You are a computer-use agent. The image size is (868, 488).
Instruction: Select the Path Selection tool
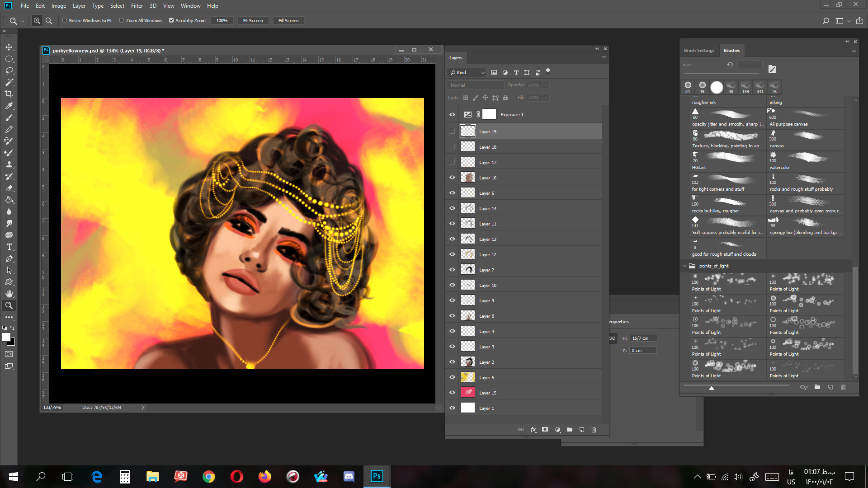9,270
